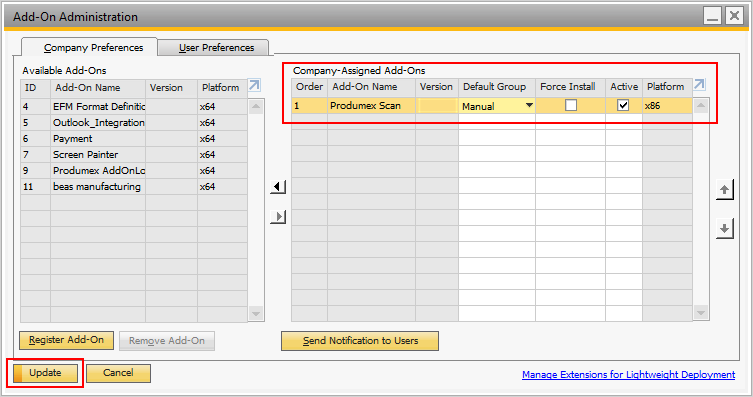Click the disabled Remove Add-On button
This screenshot has width=753, height=397.
(x=167, y=340)
